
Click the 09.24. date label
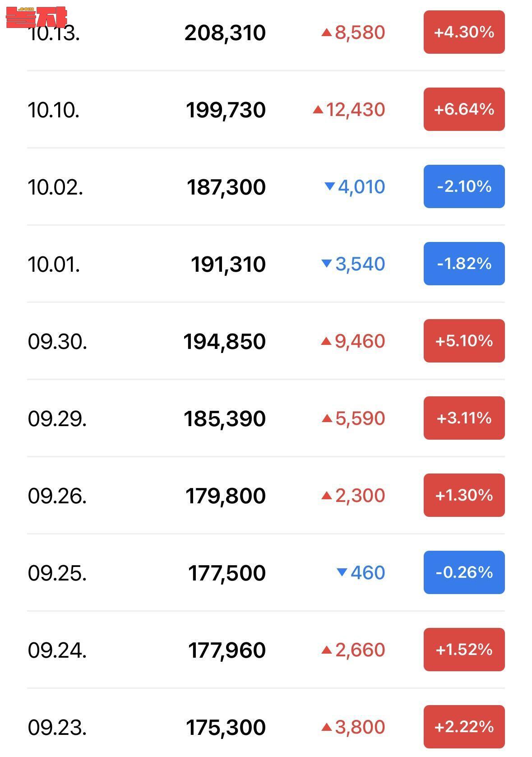[x=57, y=650]
